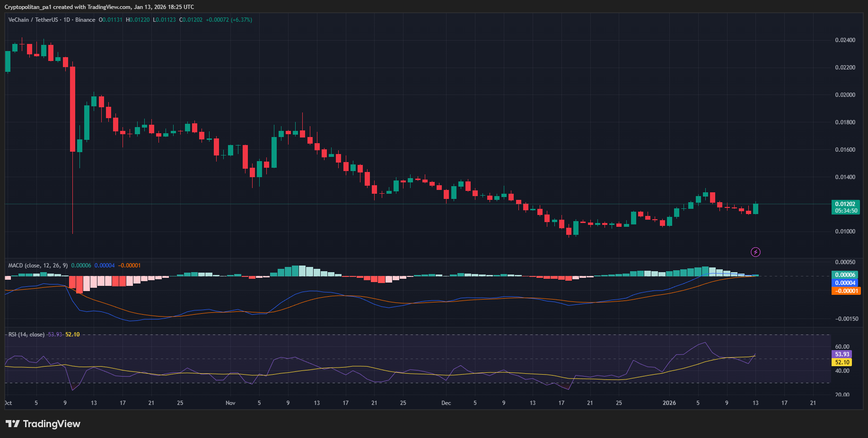868x438 pixels.
Task: Click the open price value O0.01131
Action: click(x=111, y=20)
